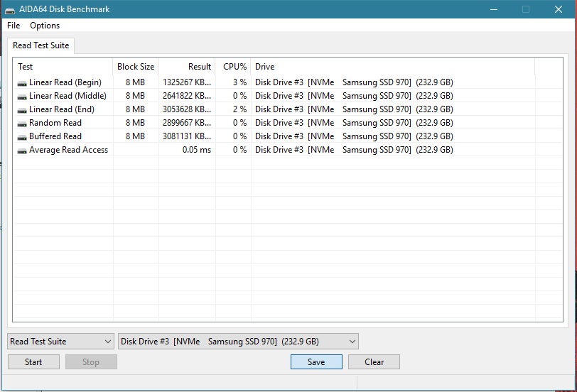This screenshot has width=577, height=392.
Task: Sort by the Drive column header
Action: point(393,67)
